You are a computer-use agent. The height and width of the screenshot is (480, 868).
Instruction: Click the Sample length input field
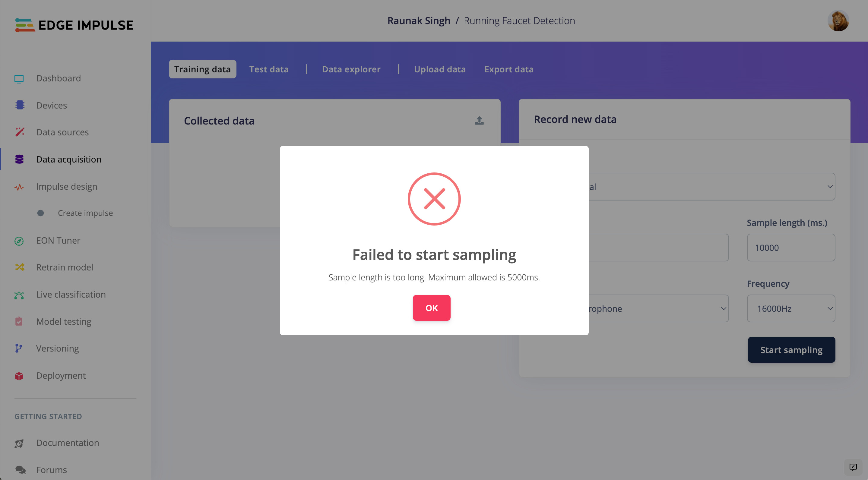coord(790,248)
